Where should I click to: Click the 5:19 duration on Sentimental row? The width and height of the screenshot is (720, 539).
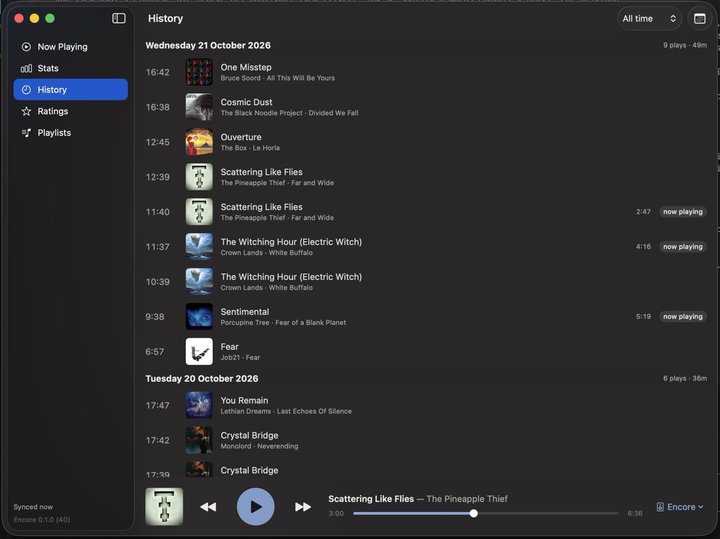(x=643, y=316)
